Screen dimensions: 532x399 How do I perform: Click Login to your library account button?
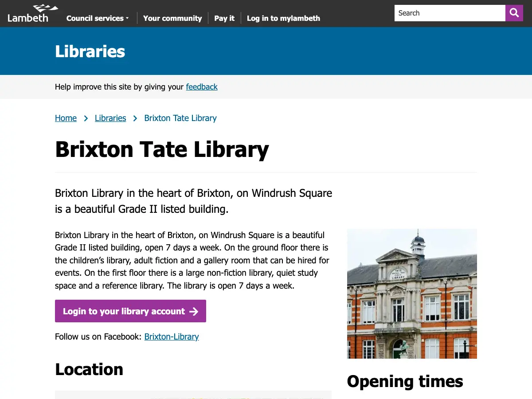pos(130,311)
